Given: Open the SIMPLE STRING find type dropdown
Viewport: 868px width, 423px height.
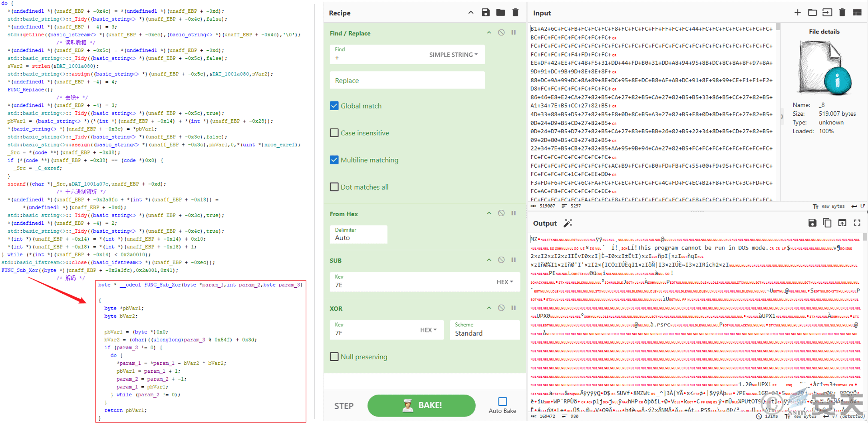Looking at the screenshot, I should pyautogui.click(x=453, y=55).
